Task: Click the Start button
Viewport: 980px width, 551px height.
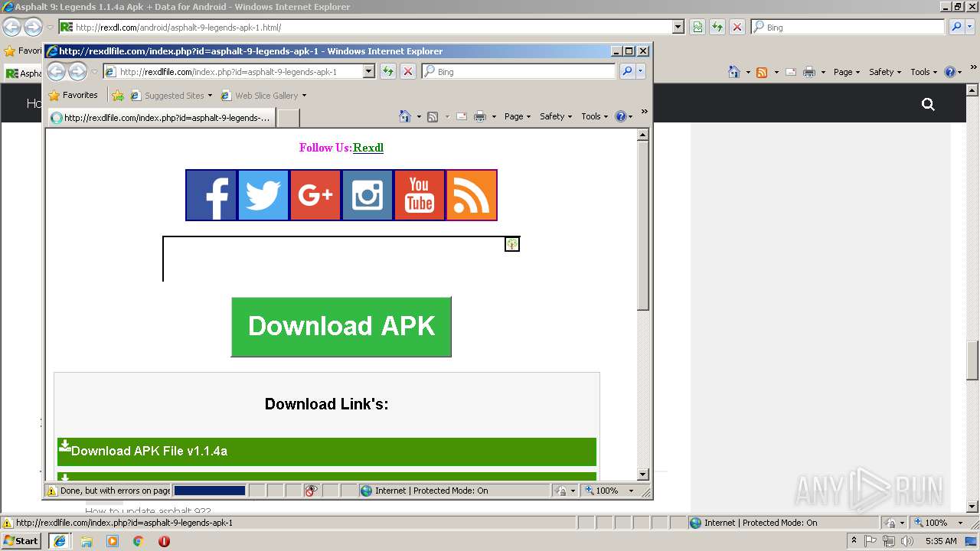Action: point(22,541)
